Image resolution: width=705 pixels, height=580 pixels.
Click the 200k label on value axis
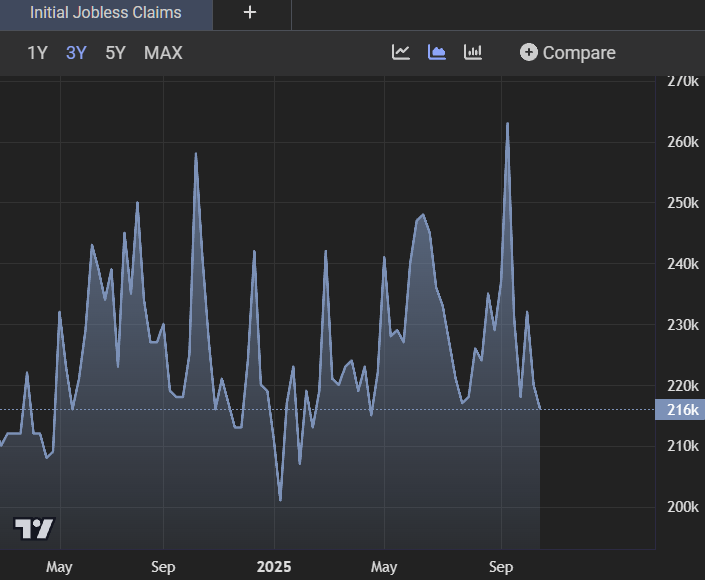tap(682, 507)
